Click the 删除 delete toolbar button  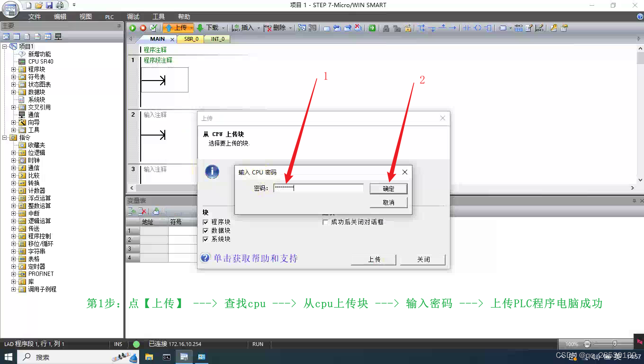(275, 28)
